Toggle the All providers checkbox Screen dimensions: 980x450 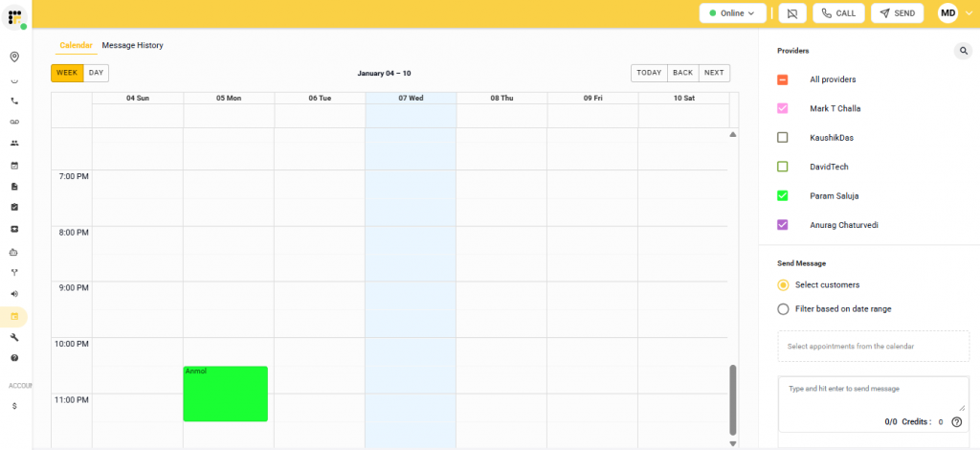click(783, 80)
